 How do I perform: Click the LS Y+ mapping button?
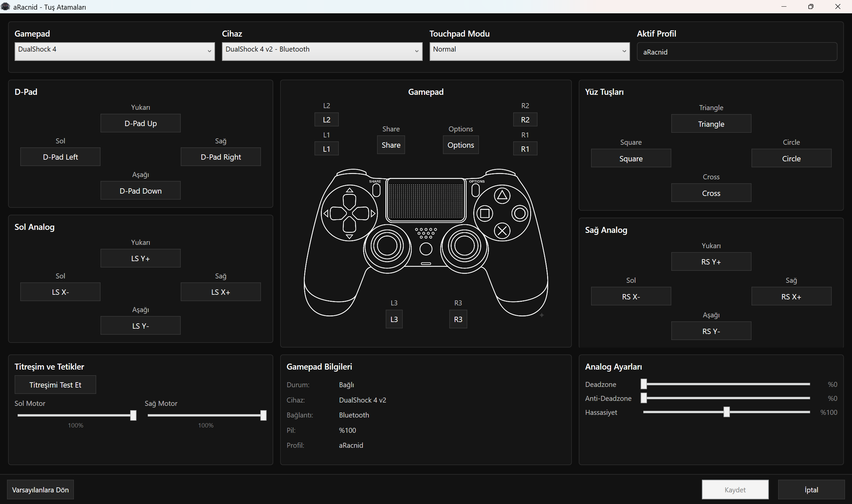point(140,258)
